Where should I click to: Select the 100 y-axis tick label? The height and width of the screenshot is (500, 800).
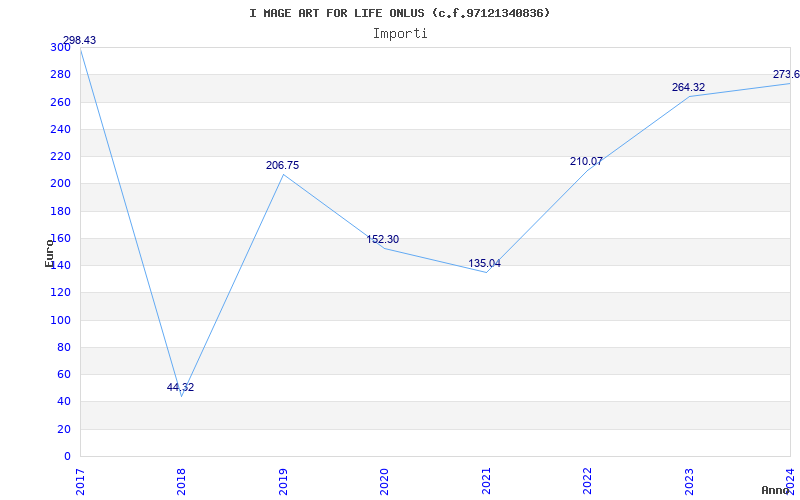[60, 320]
